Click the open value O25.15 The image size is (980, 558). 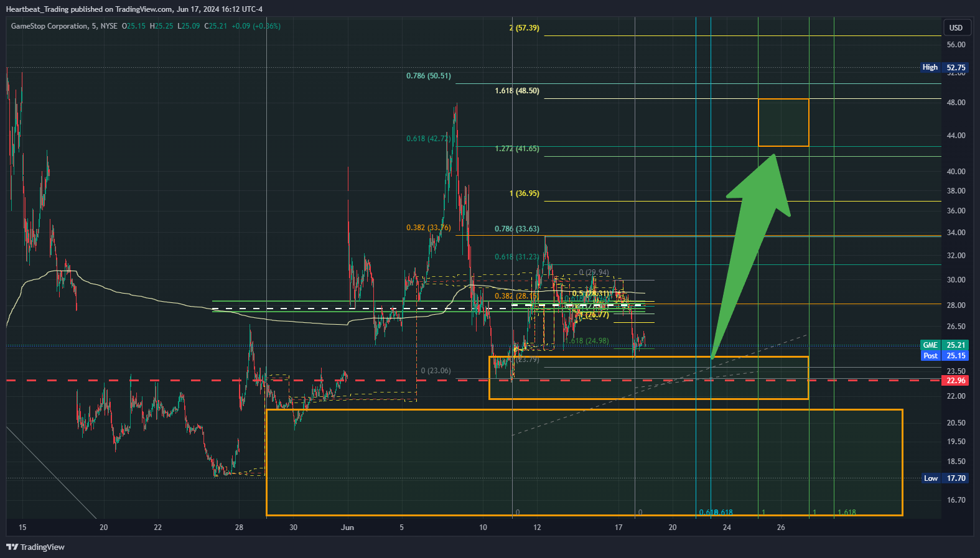point(134,26)
